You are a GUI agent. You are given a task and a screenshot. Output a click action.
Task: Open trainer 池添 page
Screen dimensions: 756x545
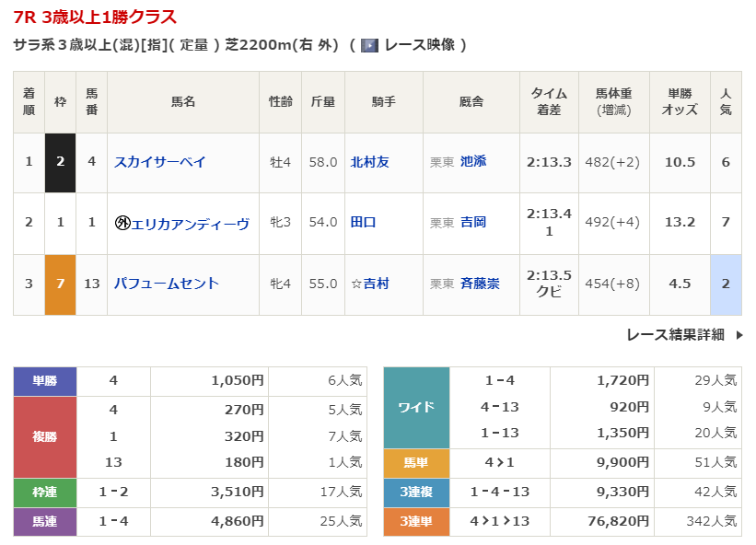(473, 162)
